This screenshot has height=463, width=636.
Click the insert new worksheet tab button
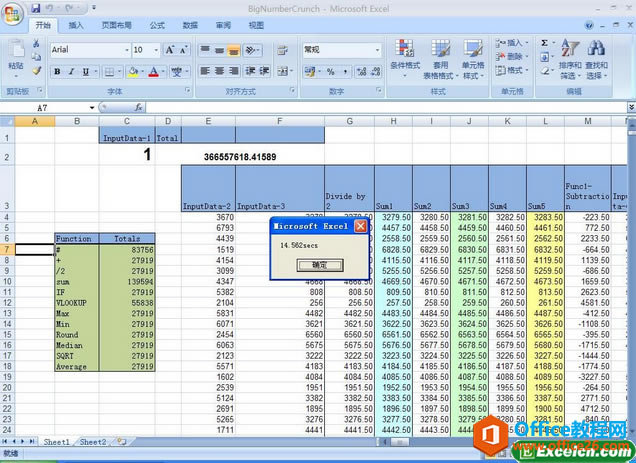121,441
